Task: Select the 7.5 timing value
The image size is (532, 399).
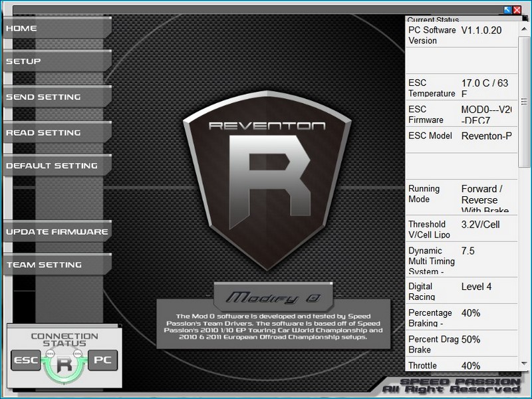Action: coord(468,251)
